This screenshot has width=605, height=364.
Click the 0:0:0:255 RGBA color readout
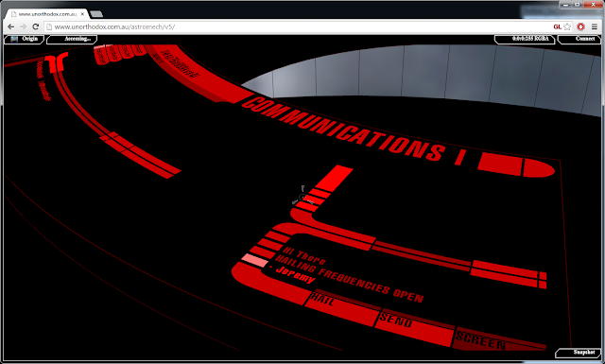click(x=526, y=39)
